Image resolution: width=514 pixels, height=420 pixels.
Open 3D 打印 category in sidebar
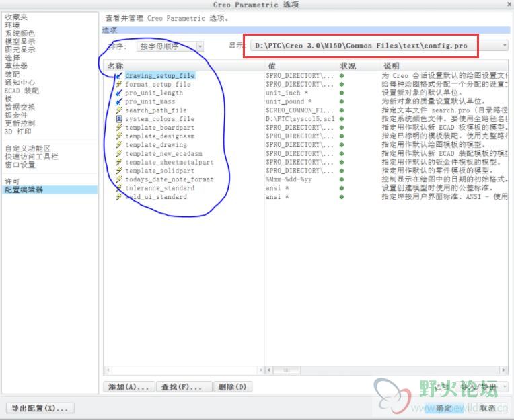[18, 132]
